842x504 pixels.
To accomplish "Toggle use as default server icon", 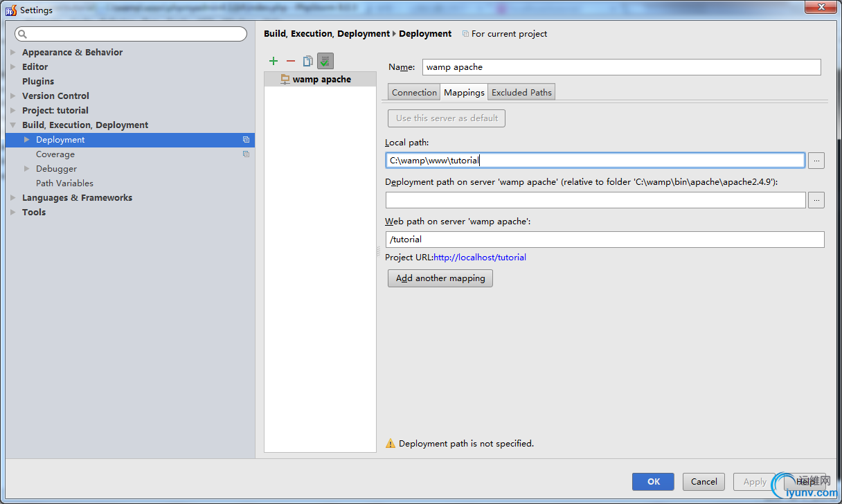I will [325, 61].
